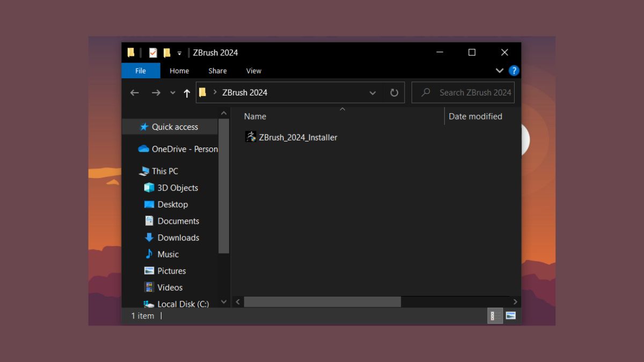This screenshot has width=644, height=362.
Task: Open the File tab
Action: 141,71
